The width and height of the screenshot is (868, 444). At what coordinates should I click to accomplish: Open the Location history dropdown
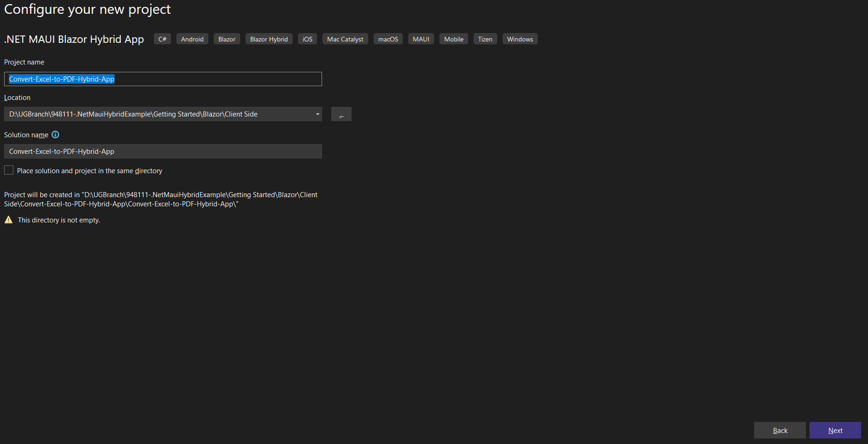point(317,114)
